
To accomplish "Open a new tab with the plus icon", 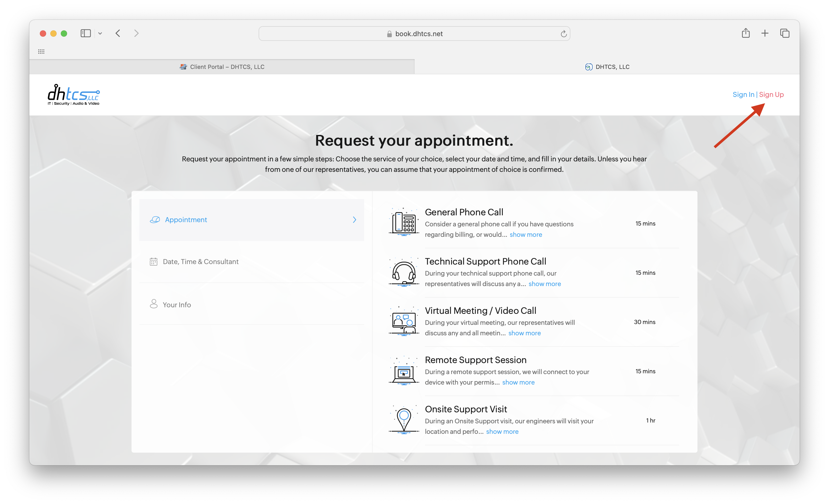I will (x=765, y=33).
